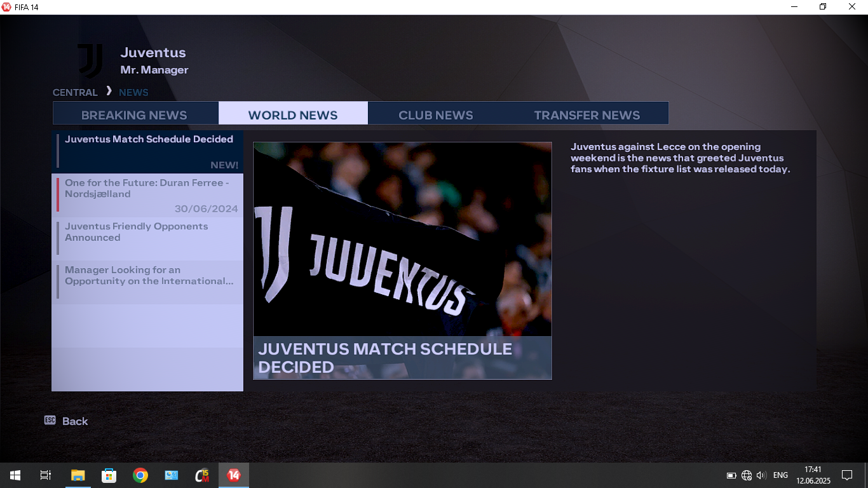Click the Lecce opening weekend article text

[x=680, y=158]
